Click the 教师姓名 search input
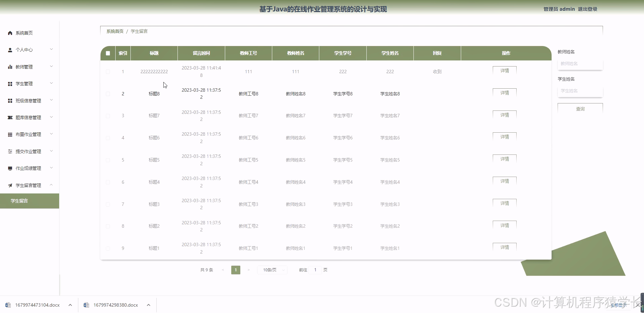The width and height of the screenshot is (644, 313). coord(580,64)
